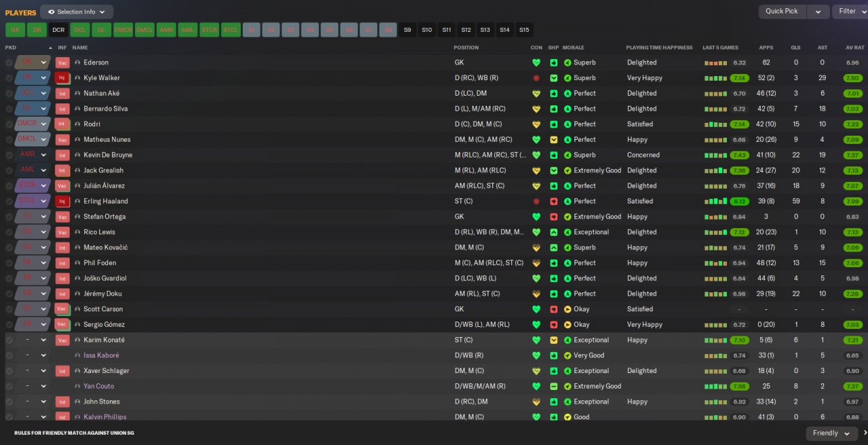Toggle the picked checkmark for John Stones
This screenshot has width=868, height=445.
point(9,402)
